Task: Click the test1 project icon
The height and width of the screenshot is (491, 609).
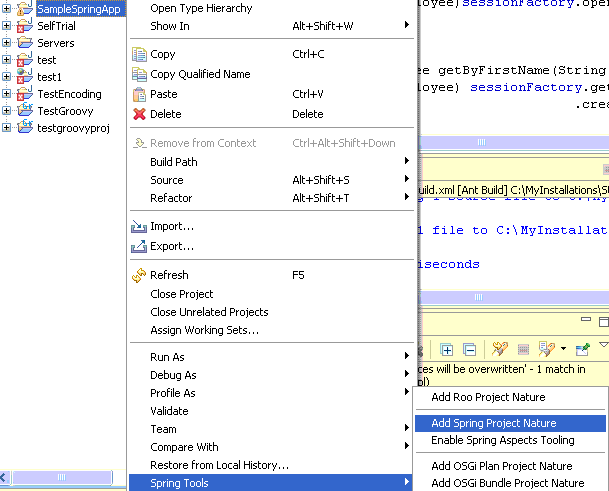Action: (25, 77)
